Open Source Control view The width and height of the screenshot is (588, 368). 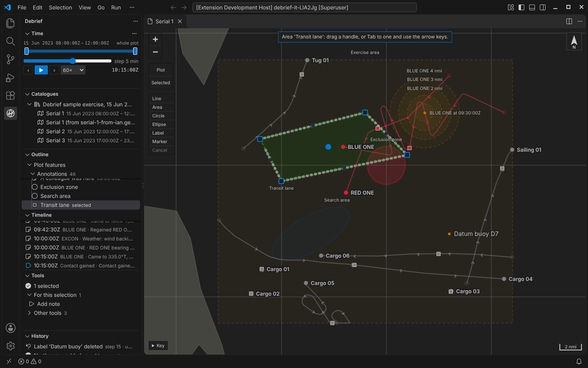click(11, 59)
